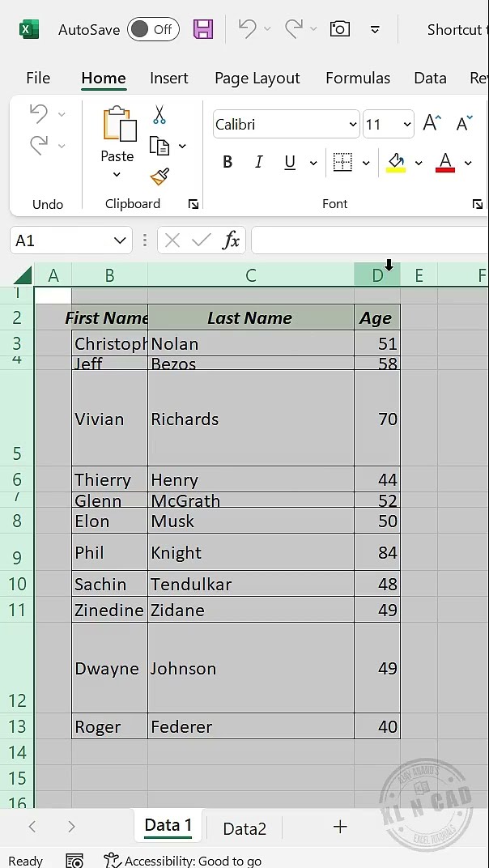Toggle Italic formatting

[258, 163]
